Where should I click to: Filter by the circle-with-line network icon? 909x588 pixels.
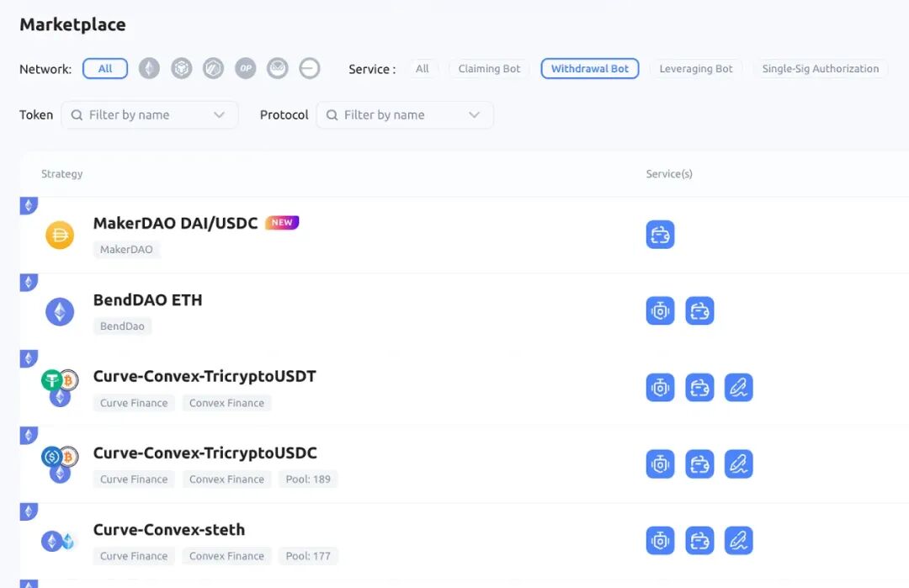pyautogui.click(x=310, y=68)
